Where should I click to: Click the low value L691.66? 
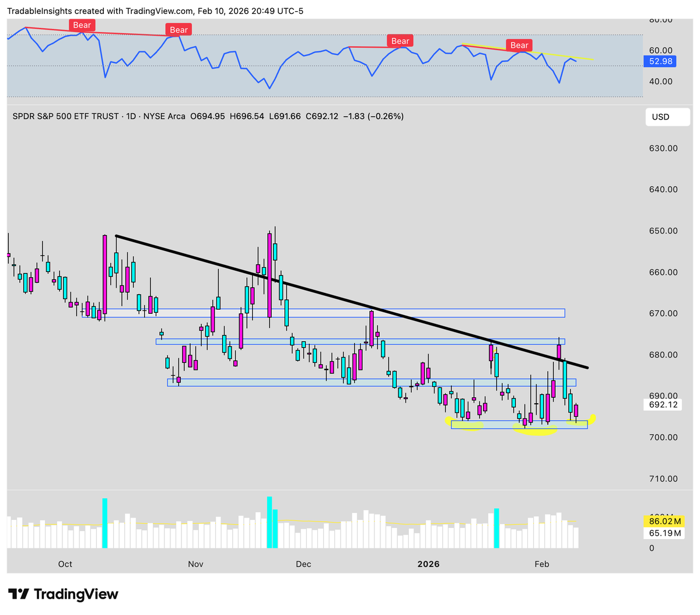285,116
